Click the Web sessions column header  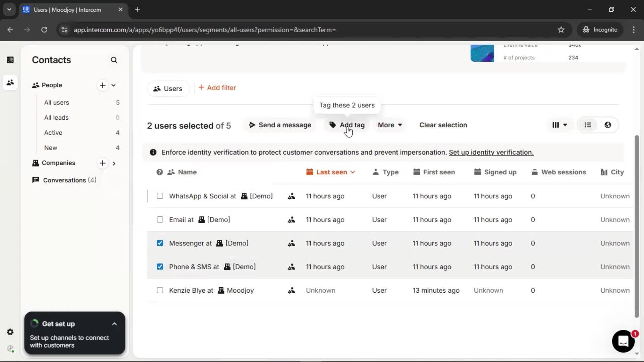coord(559,172)
